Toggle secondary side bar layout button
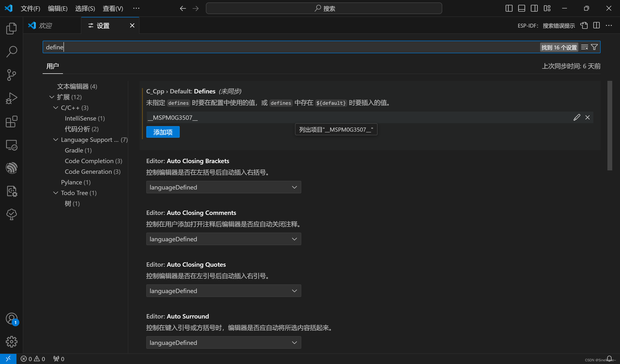620x364 pixels. tap(534, 8)
